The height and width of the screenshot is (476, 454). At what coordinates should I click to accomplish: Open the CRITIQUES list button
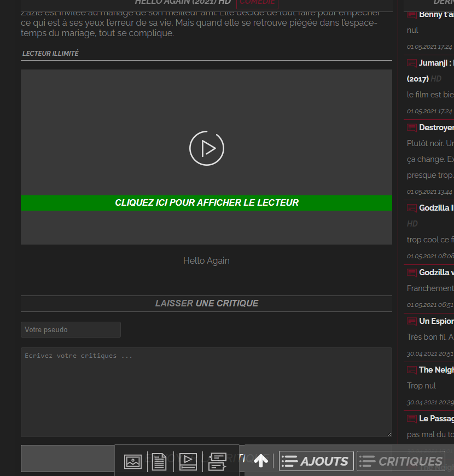coord(401,461)
